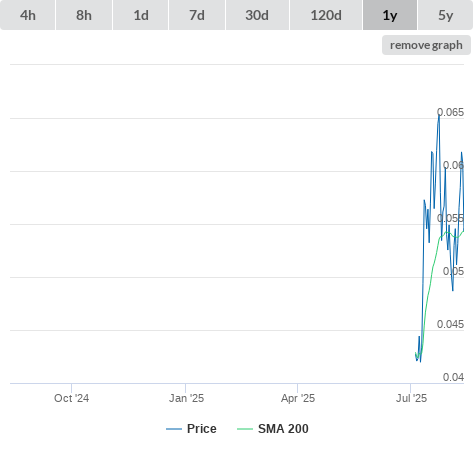This screenshot has height=455, width=474.
Task: Switch to the 5y time range
Action: [x=445, y=15]
